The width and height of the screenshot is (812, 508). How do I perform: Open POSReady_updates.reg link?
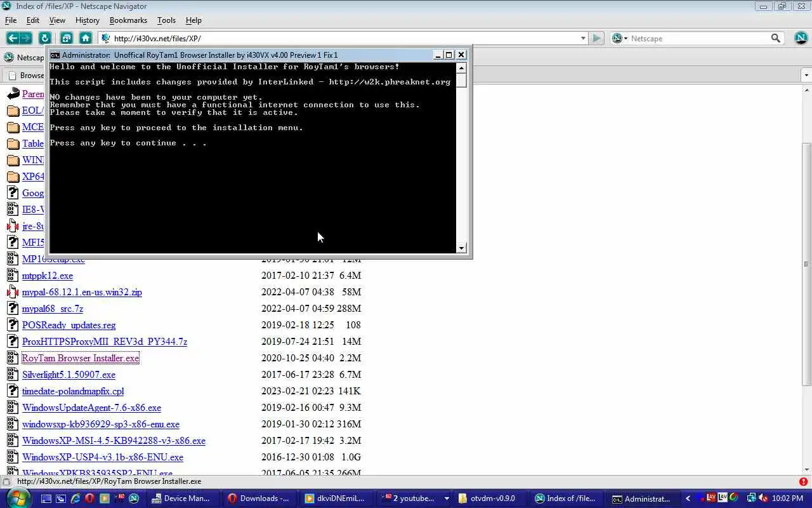click(69, 325)
